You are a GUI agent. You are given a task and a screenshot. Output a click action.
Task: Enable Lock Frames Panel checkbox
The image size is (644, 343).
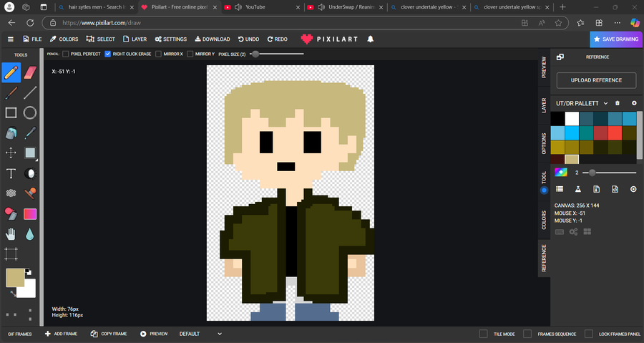589,334
